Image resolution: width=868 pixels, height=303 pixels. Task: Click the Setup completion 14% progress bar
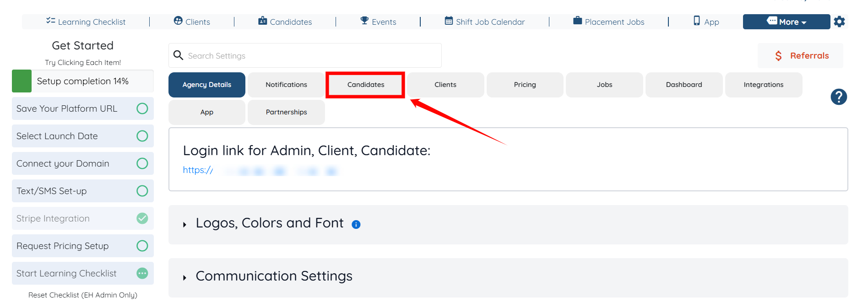pyautogui.click(x=83, y=81)
